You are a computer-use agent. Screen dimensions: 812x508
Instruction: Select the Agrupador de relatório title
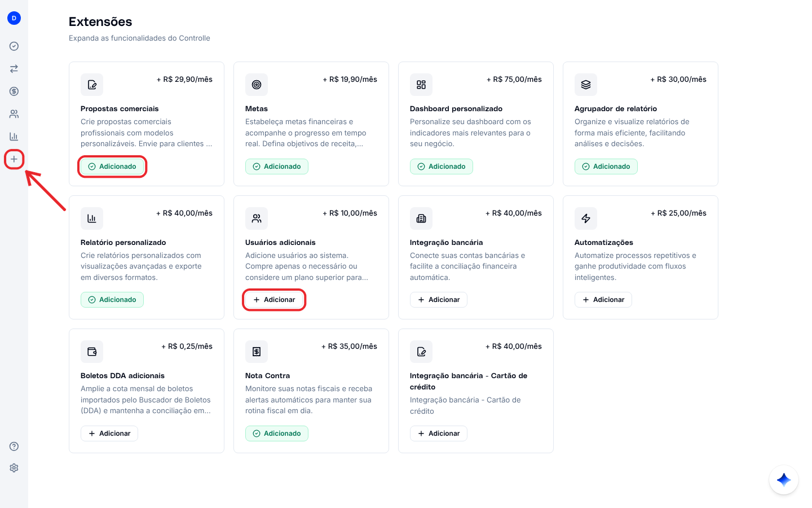pyautogui.click(x=616, y=109)
